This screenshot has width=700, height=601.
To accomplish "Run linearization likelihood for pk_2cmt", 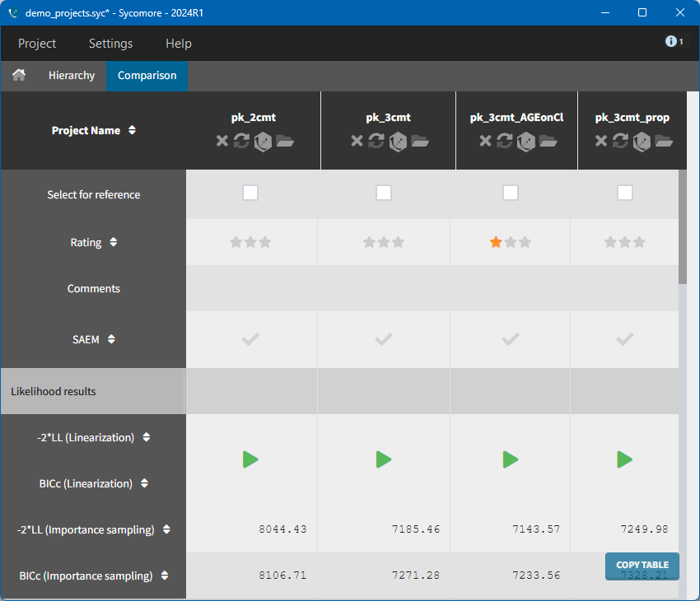I will coord(250,459).
